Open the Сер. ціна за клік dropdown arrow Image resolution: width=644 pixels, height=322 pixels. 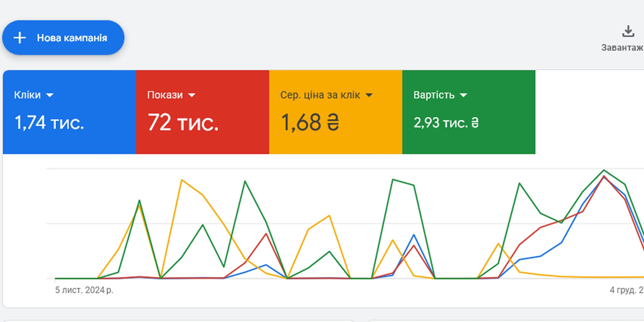369,95
